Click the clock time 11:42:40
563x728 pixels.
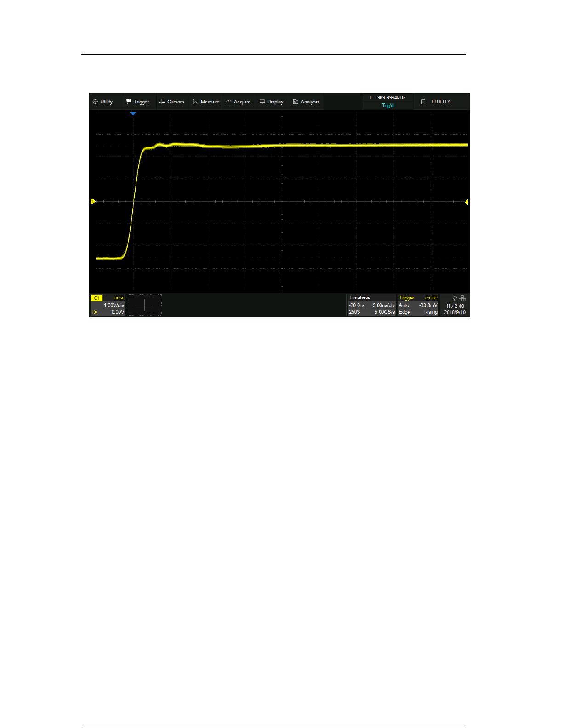pyautogui.click(x=455, y=306)
